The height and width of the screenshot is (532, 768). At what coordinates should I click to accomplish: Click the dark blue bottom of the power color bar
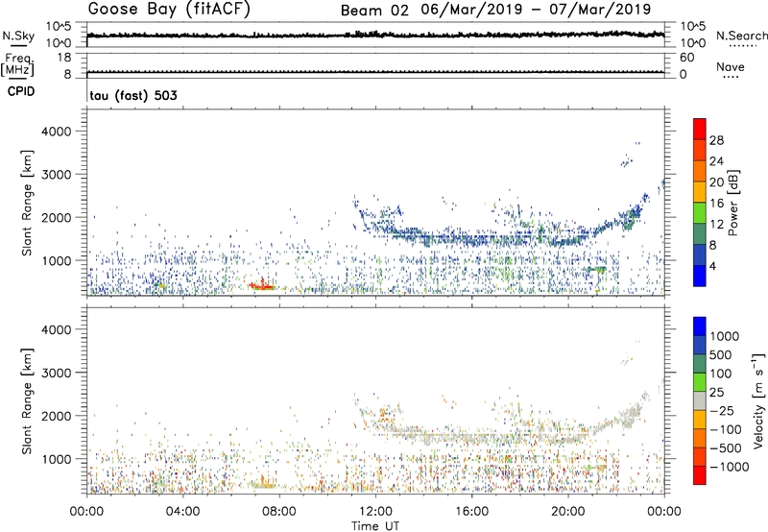tap(700, 276)
